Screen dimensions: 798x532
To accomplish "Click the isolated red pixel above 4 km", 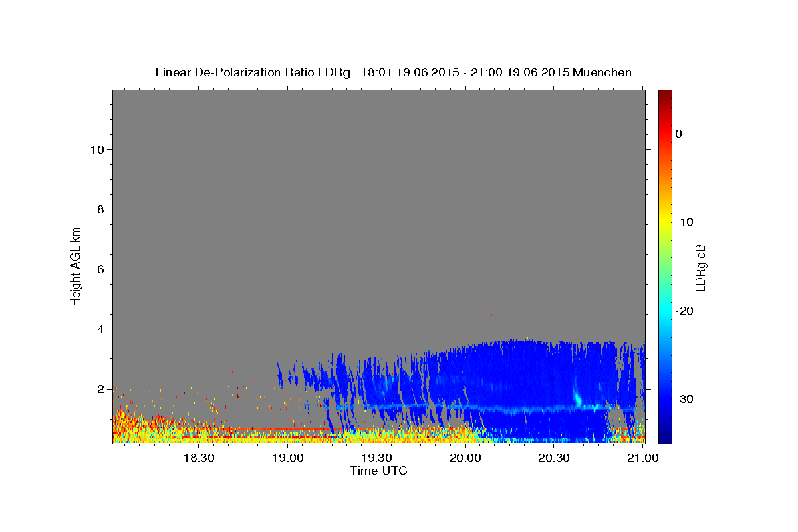I will pos(491,315).
